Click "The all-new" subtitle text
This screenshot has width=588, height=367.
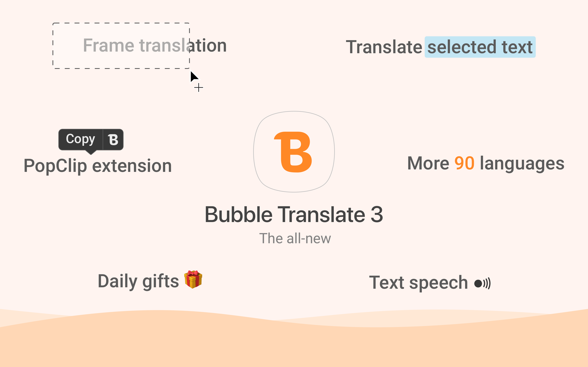[295, 238]
